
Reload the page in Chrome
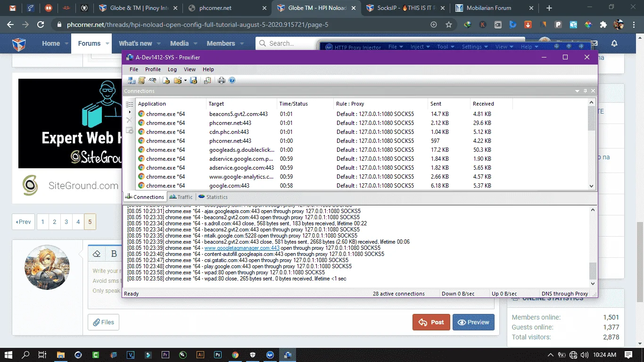click(41, 25)
